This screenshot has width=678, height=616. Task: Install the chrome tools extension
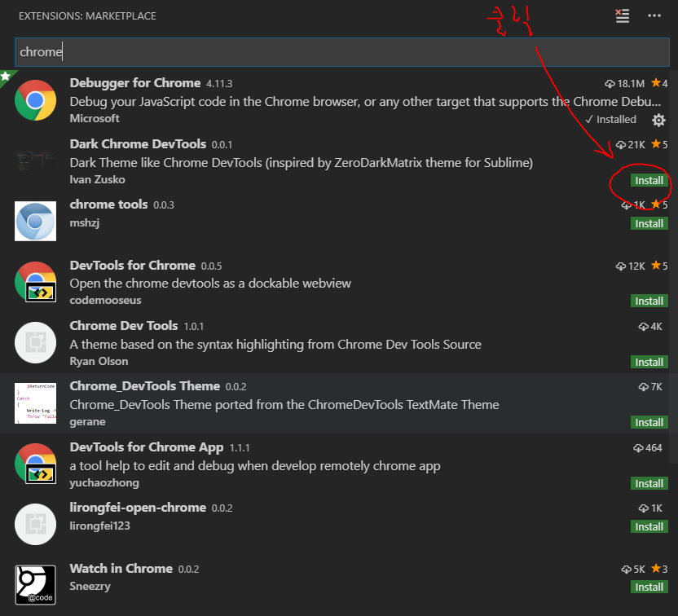649,223
